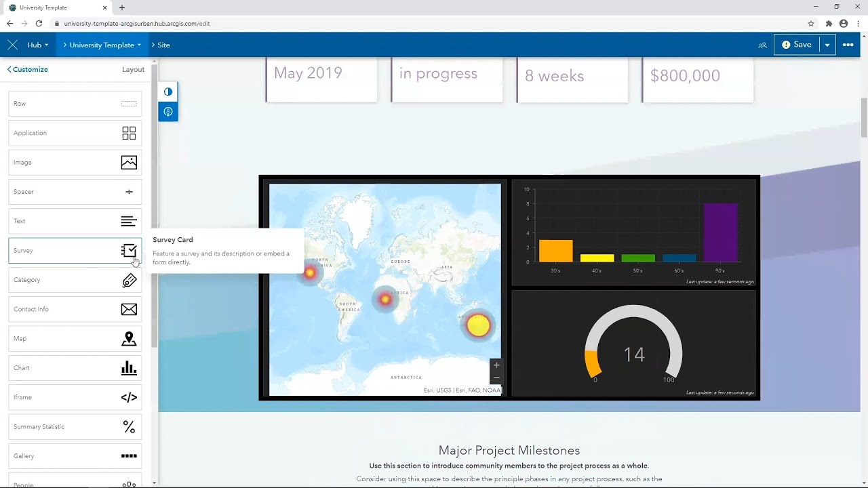Viewport: 868px width, 488px height.
Task: Click the purple 90's bar in chart
Action: [720, 232]
